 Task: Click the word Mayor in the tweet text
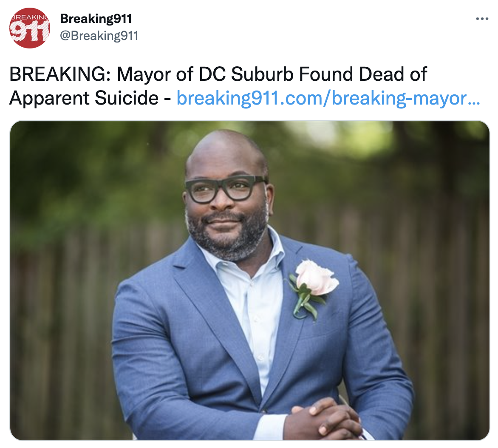tap(144, 75)
